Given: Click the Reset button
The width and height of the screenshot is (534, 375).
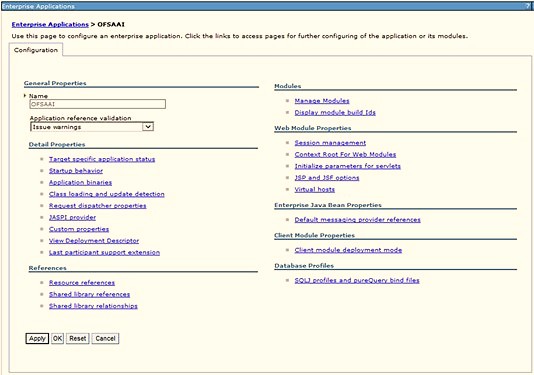Looking at the screenshot, I should click(x=78, y=338).
